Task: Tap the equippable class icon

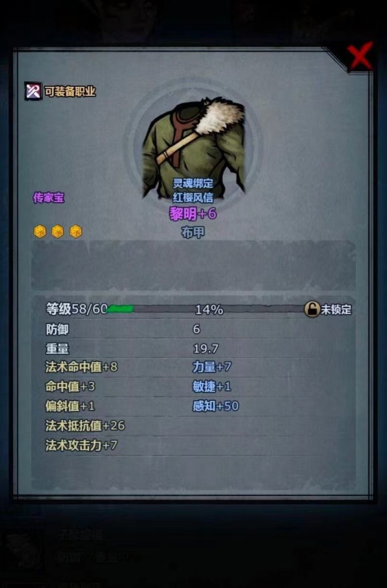Action: click(x=33, y=91)
